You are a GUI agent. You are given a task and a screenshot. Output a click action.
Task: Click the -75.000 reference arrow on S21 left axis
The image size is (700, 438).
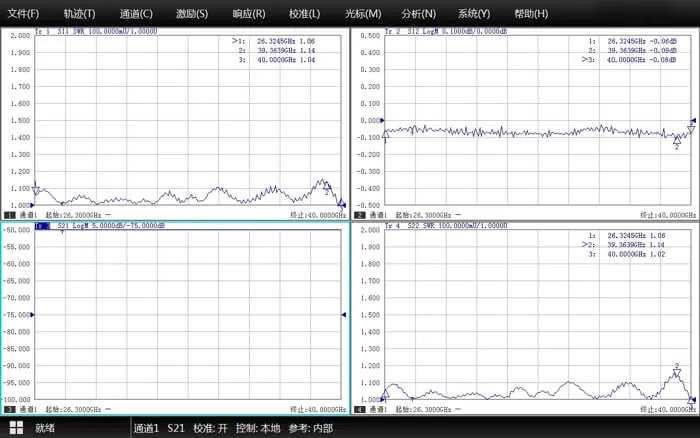[x=32, y=315]
